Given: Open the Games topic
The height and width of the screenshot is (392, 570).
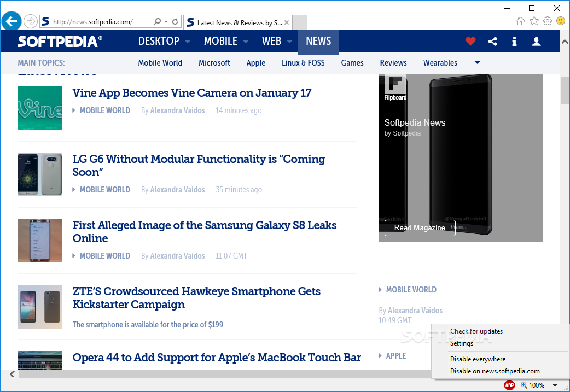Looking at the screenshot, I should pyautogui.click(x=352, y=63).
